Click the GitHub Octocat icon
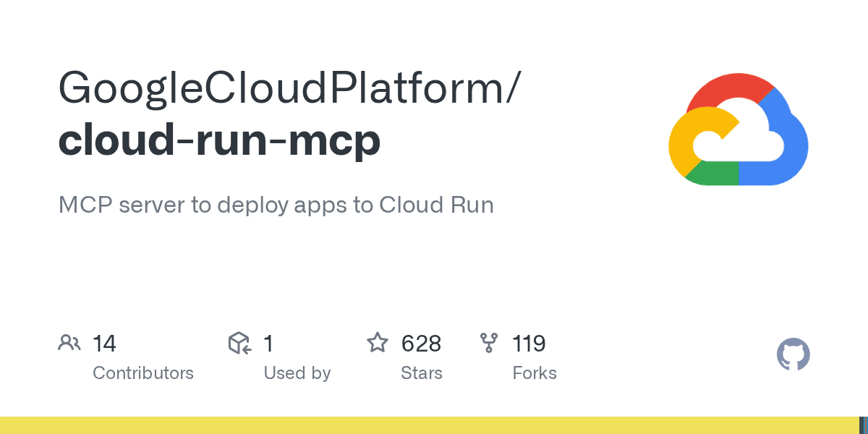 (x=793, y=355)
